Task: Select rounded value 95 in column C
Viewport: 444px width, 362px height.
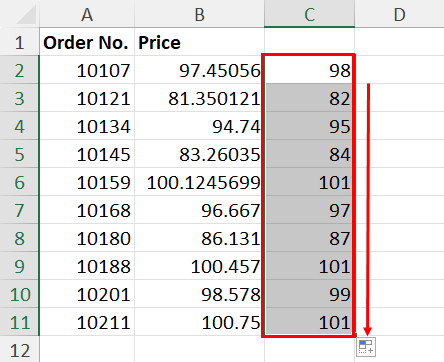Action: [310, 126]
